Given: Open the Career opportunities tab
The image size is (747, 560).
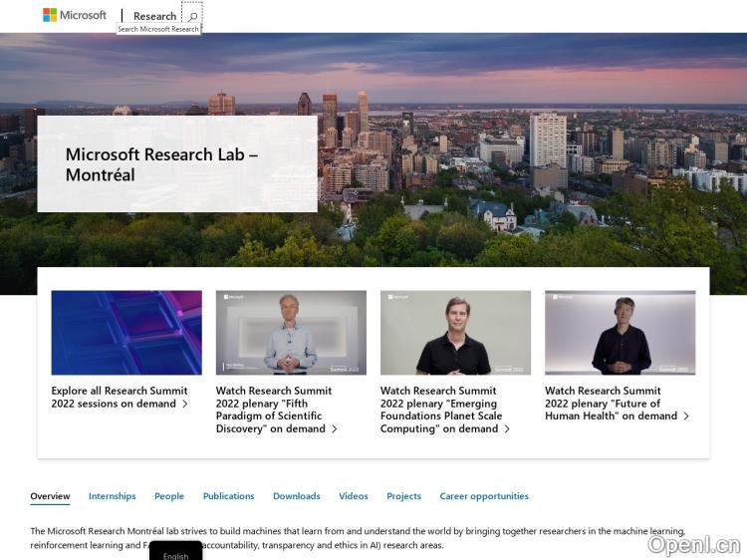Looking at the screenshot, I should (x=484, y=496).
